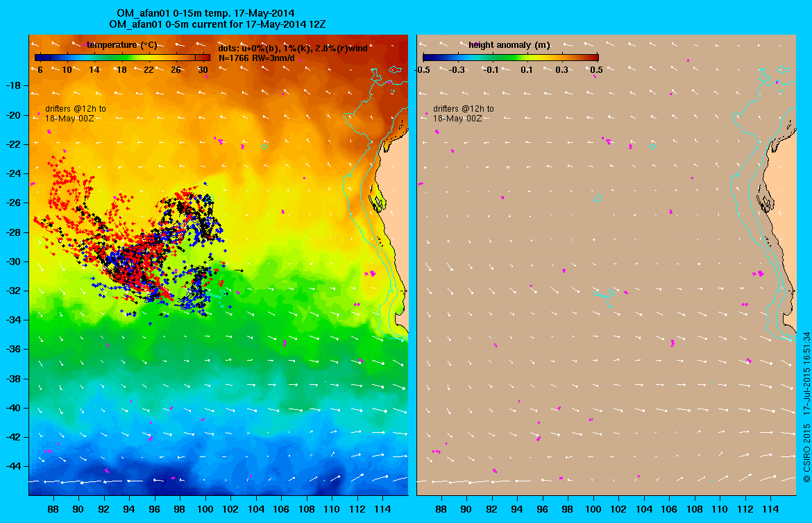Click latitude axis label '-24'

[x=13, y=173]
